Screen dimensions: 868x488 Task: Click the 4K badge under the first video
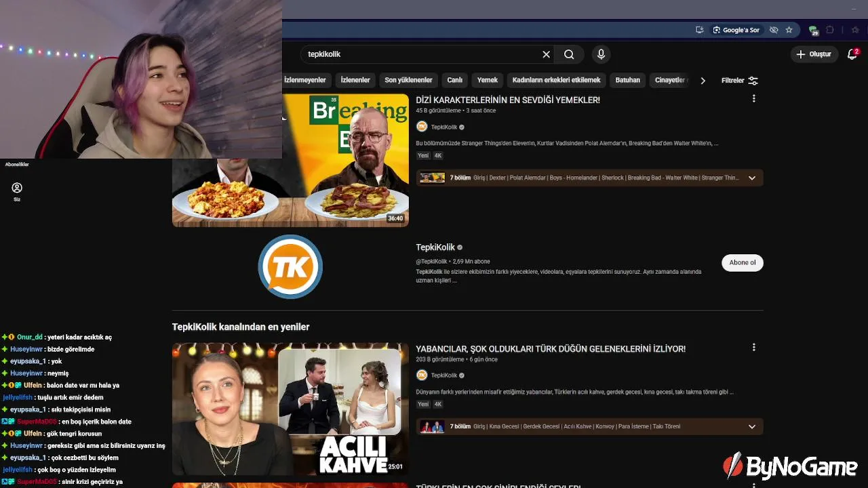(x=438, y=155)
